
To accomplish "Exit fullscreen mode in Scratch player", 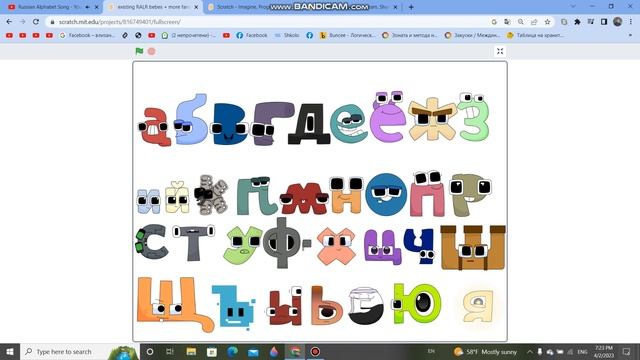I will 500,51.
